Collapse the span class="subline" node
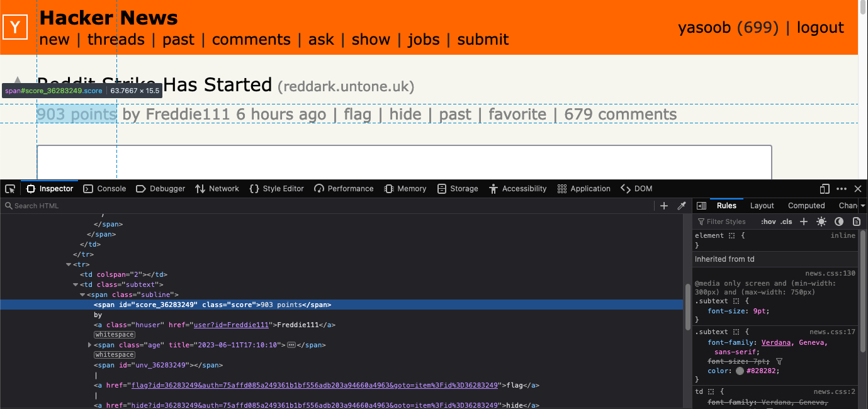868x409 pixels. [82, 294]
